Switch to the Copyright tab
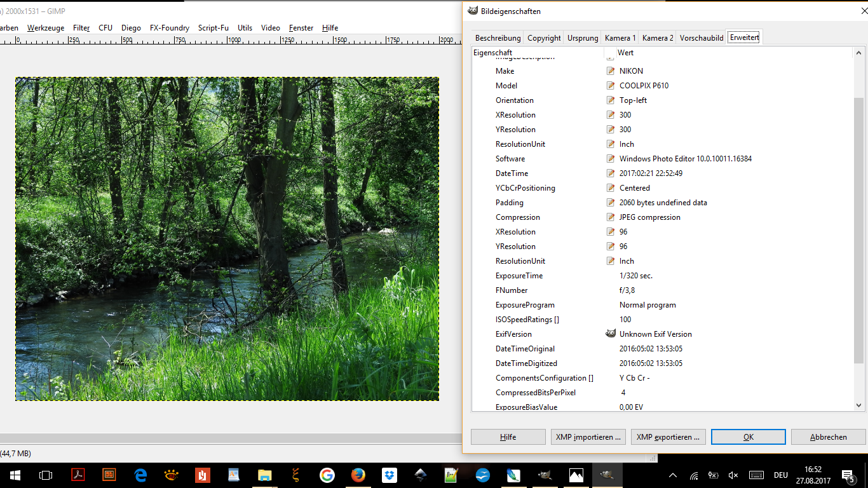 click(x=544, y=38)
